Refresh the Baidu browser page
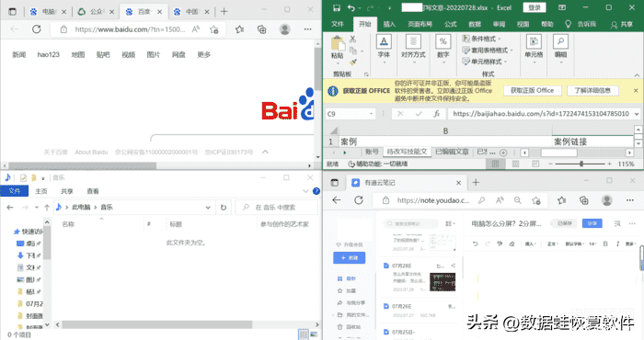The width and height of the screenshot is (644, 340). pyautogui.click(x=37, y=29)
